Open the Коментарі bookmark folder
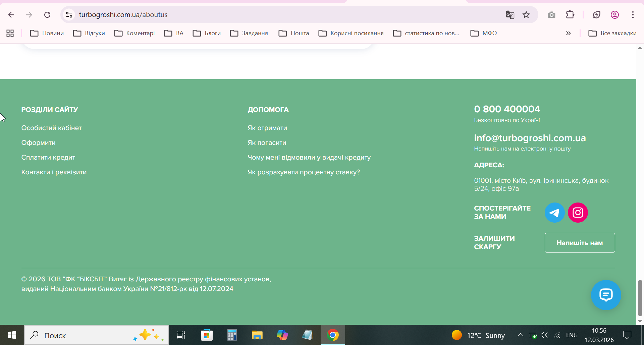Screen dimensions: 644x345 pos(135,33)
